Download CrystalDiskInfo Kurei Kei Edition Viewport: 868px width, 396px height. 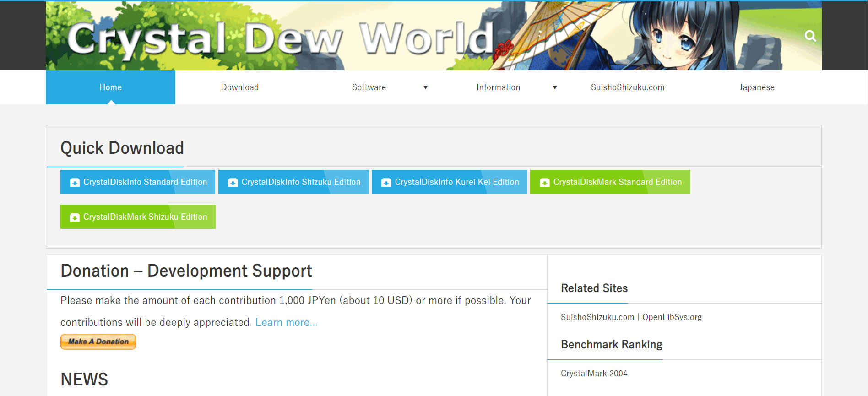450,182
